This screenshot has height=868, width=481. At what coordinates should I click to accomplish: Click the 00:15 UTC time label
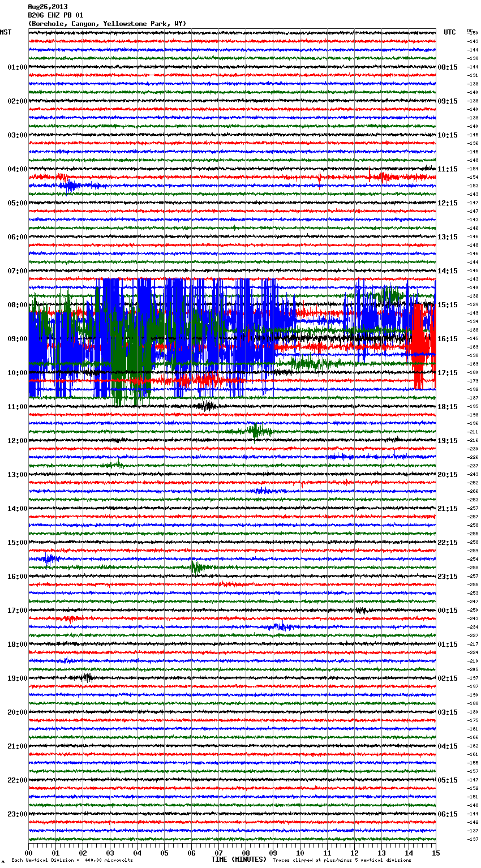pos(448,611)
